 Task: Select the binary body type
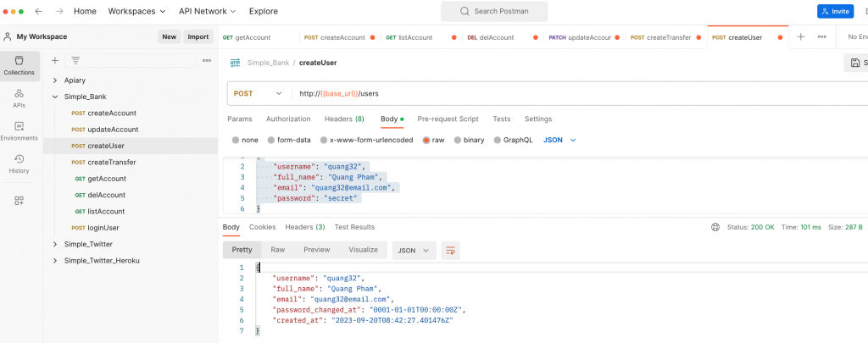click(469, 140)
